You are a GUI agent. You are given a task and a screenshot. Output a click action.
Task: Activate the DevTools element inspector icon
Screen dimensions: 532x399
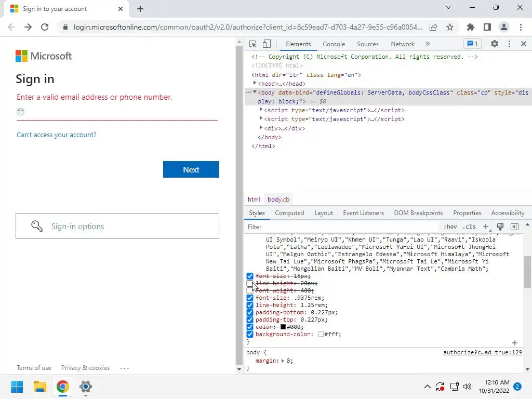(x=252, y=44)
